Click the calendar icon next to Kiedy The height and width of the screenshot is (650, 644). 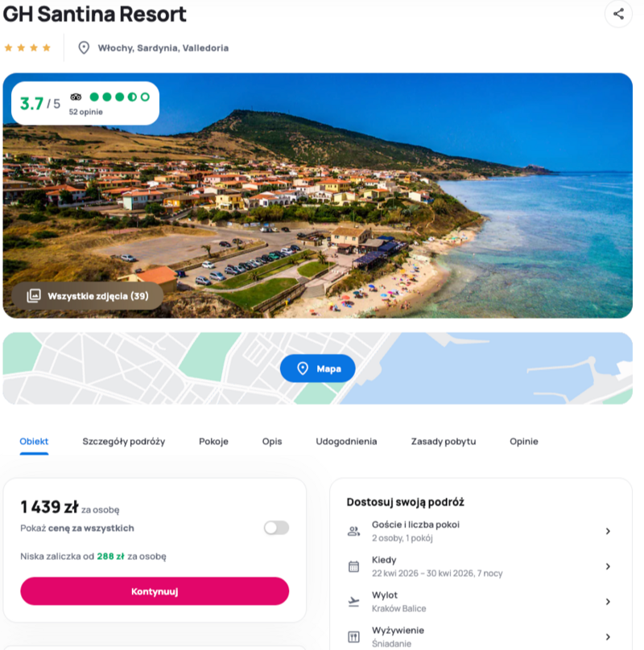pos(353,566)
